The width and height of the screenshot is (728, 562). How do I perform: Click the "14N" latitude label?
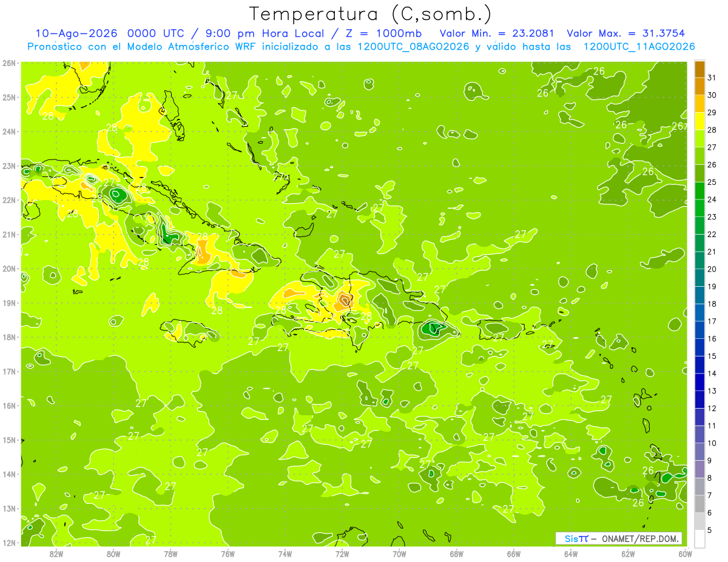tap(9, 474)
